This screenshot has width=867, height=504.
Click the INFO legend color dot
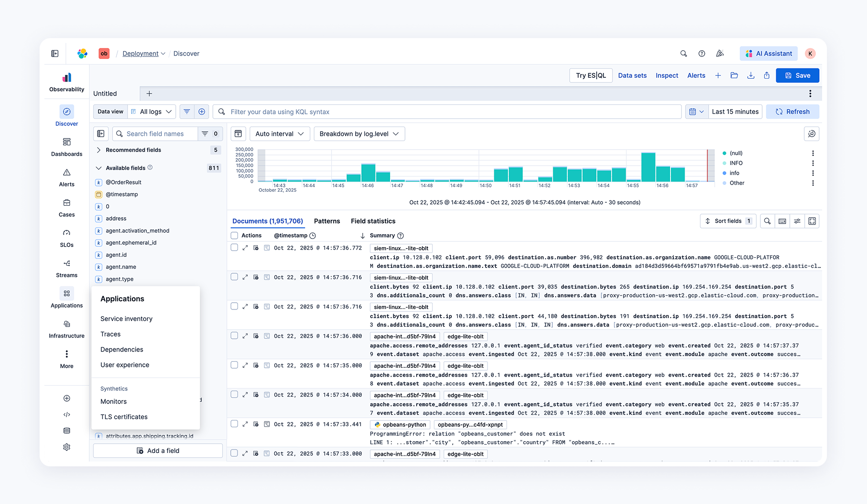coord(724,163)
